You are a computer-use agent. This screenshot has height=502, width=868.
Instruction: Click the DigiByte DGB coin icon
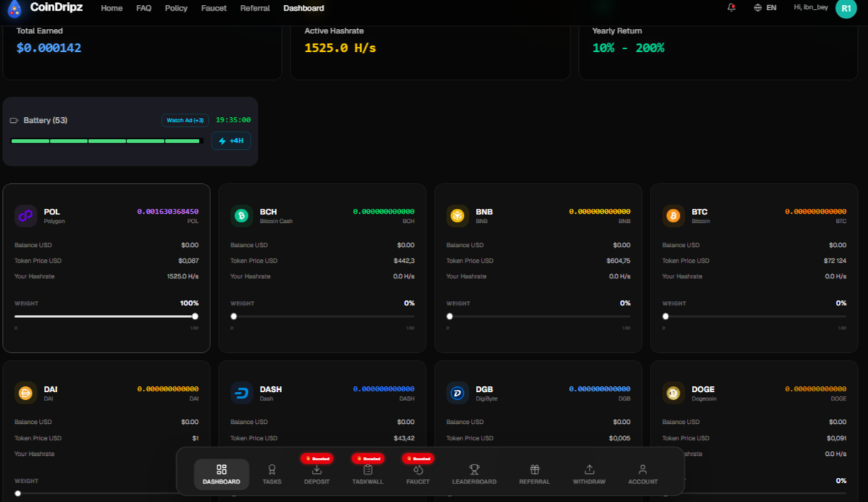coord(457,393)
